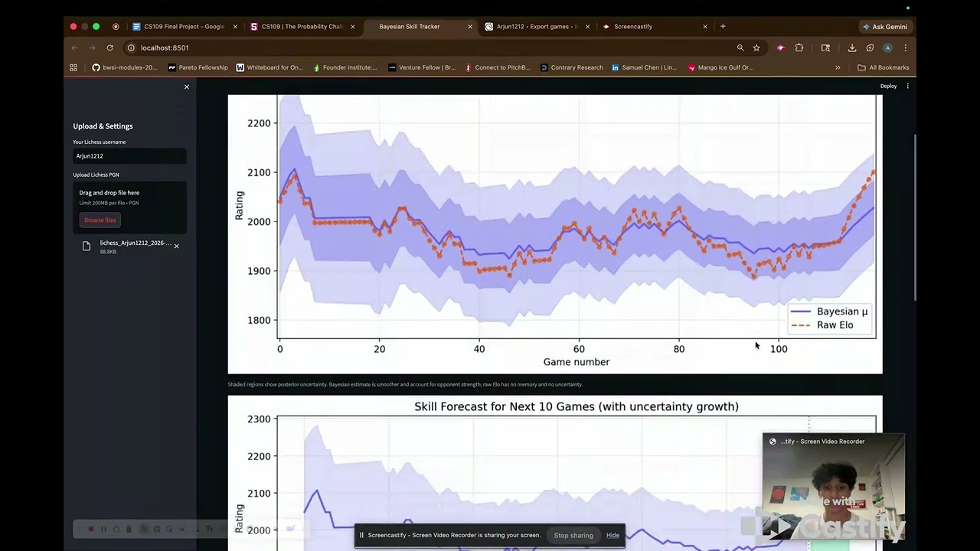Hide the screen sharing notification
The image size is (980, 551).
click(x=612, y=535)
